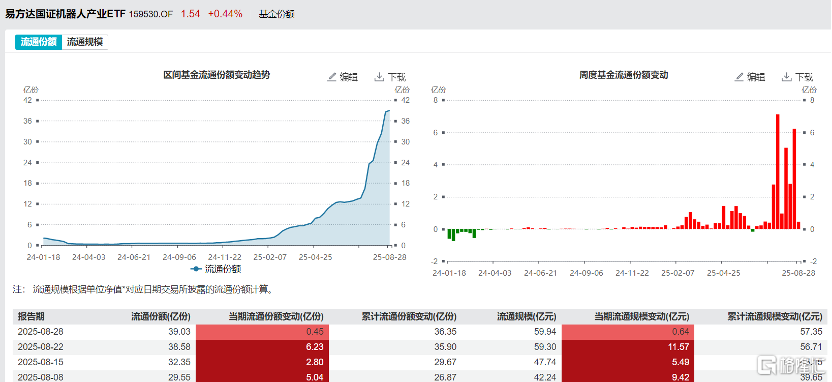
Task: Toggle the 流通份额 legend marker under the trend chart
Action: 196,268
